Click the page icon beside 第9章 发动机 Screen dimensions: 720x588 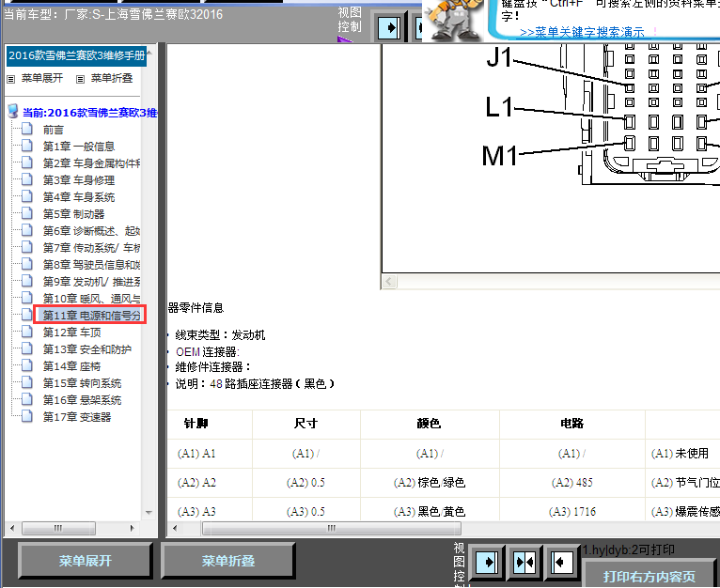pos(27,281)
